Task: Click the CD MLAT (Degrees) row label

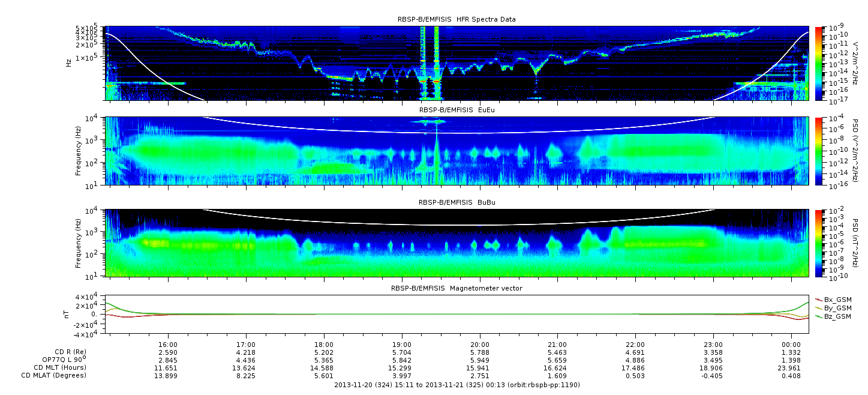Action: pyautogui.click(x=59, y=376)
